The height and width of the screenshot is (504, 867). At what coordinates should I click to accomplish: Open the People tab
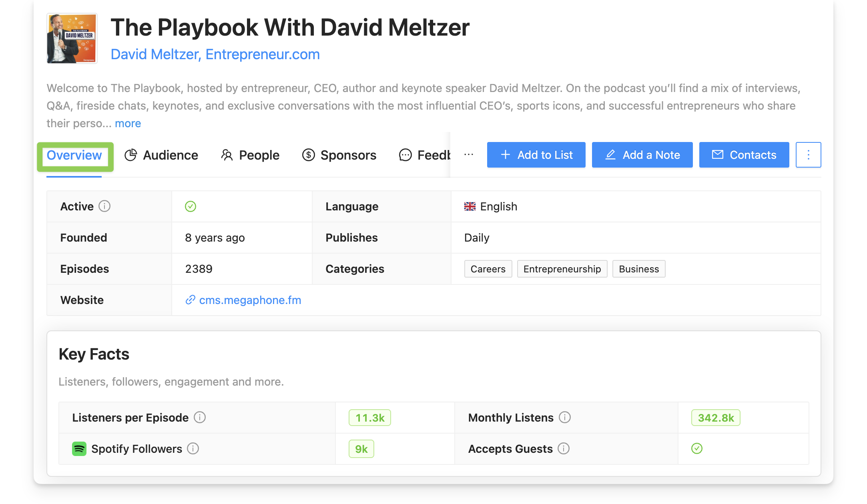[259, 155]
